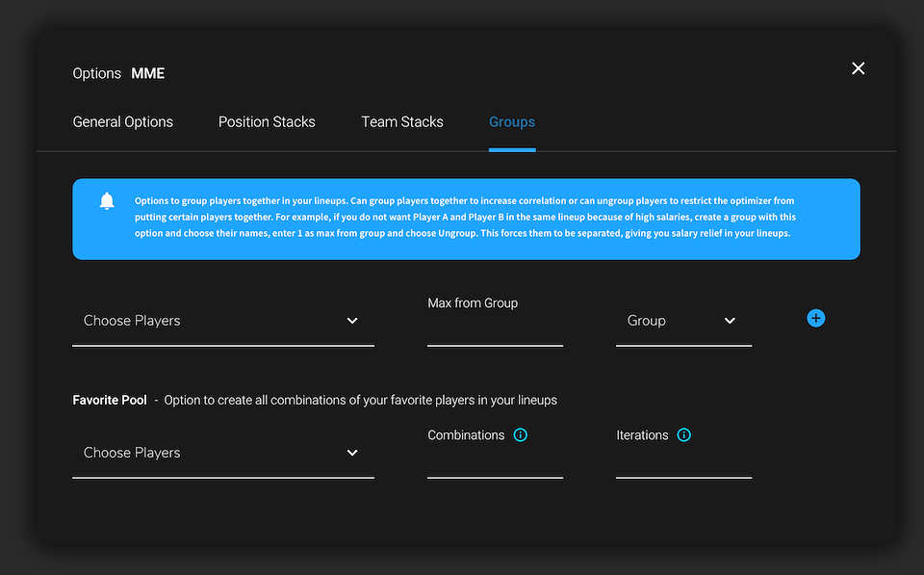The image size is (924, 575).
Task: Click the blue plus add-group icon
Action: point(815,319)
